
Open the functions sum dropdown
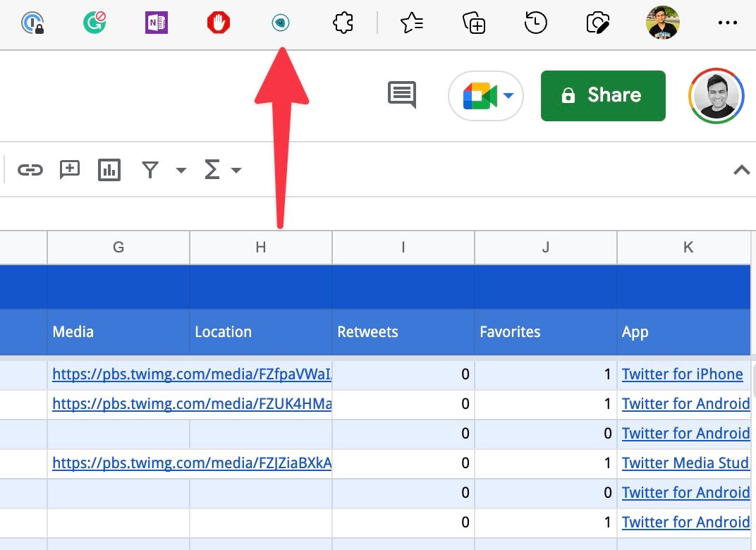point(236,171)
